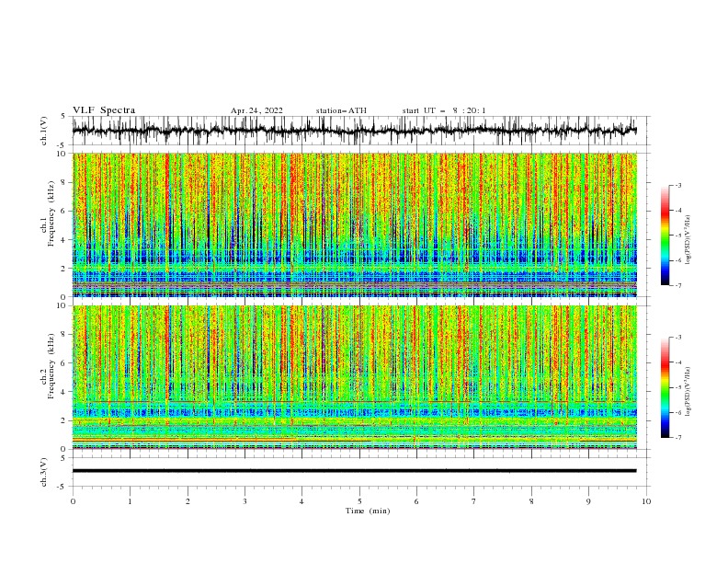
Task: Click the "-5" label on ch.2 colorbar
Action: [x=678, y=387]
